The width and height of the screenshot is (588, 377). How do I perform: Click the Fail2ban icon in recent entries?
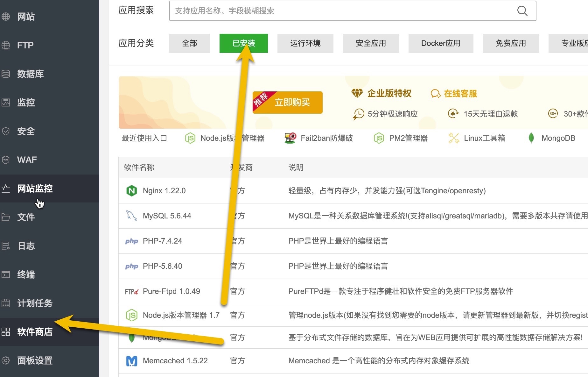click(x=290, y=138)
